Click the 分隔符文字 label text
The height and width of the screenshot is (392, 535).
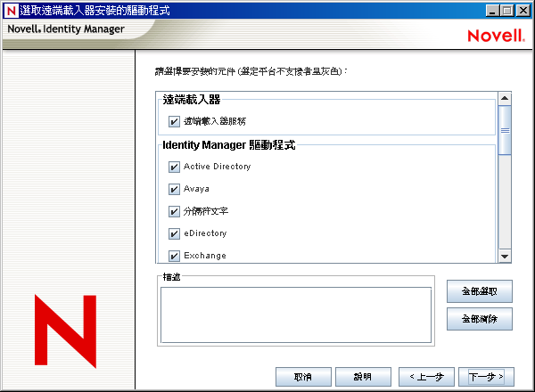tap(206, 211)
